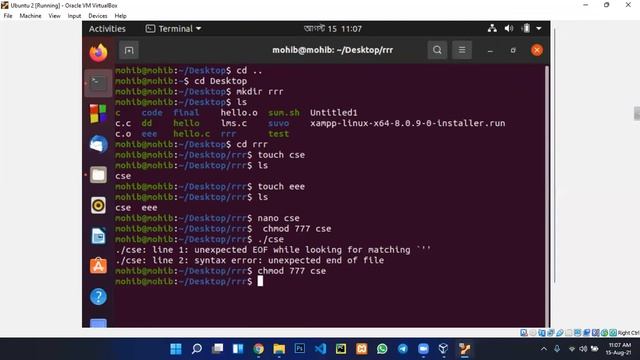Open VirtualBox Help menu
The height and width of the screenshot is (360, 640).
point(120,16)
